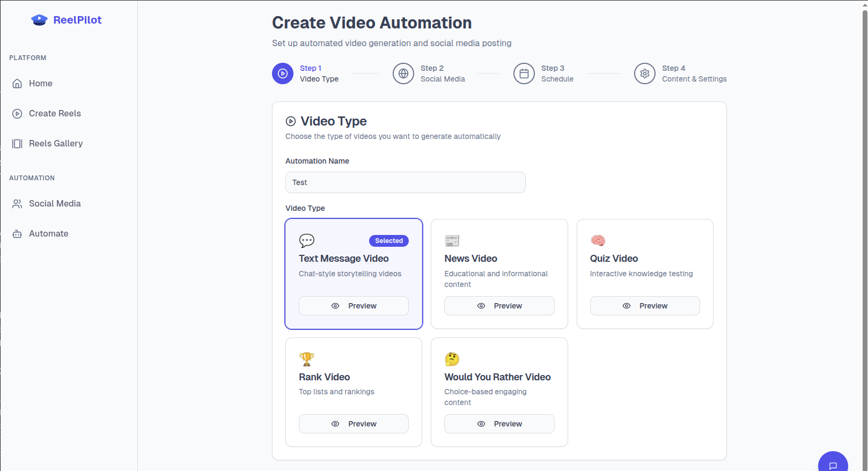Choose the Would You Rather Video title
The height and width of the screenshot is (471, 868).
(x=497, y=377)
